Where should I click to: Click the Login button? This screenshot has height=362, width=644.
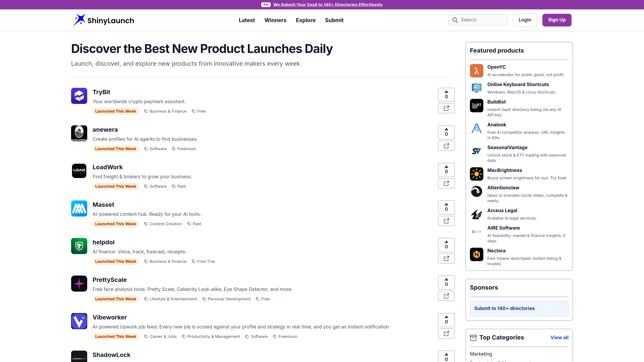pyautogui.click(x=525, y=20)
